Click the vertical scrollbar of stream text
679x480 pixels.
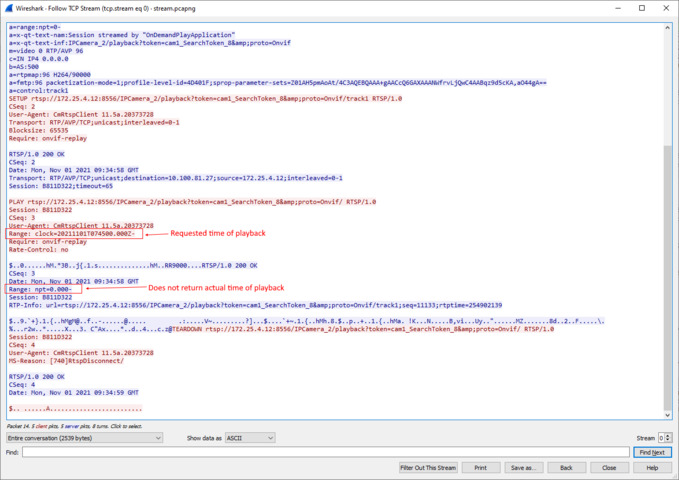pos(667,250)
